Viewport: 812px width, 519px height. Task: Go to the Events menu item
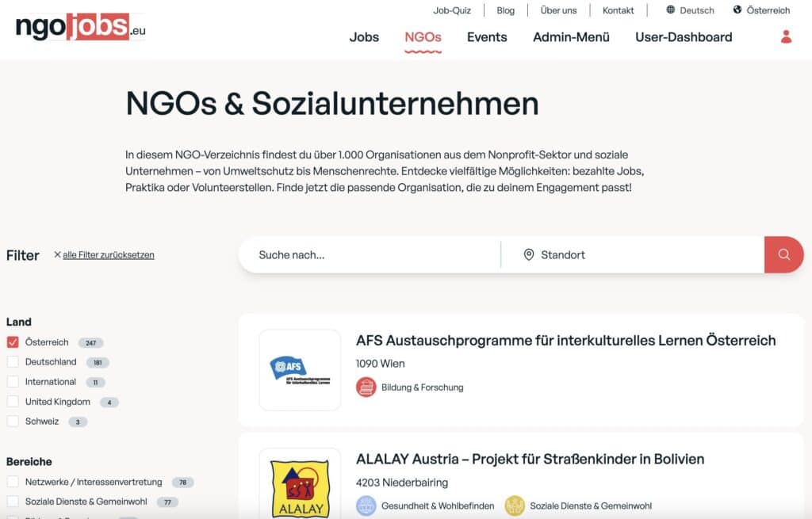point(487,37)
